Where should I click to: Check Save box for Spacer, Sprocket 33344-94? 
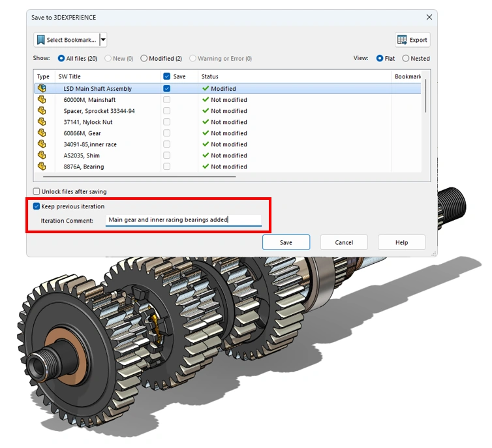[167, 111]
